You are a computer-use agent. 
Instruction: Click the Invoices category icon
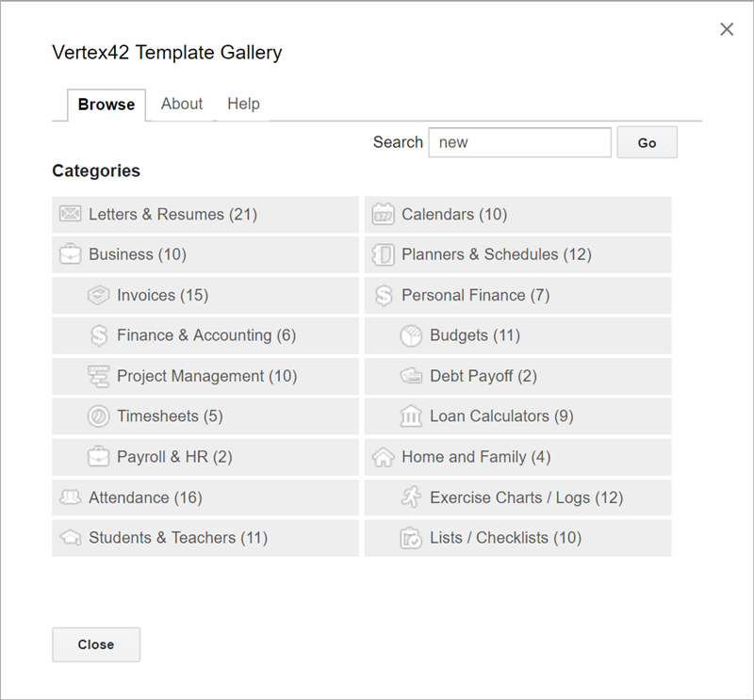[x=98, y=295]
